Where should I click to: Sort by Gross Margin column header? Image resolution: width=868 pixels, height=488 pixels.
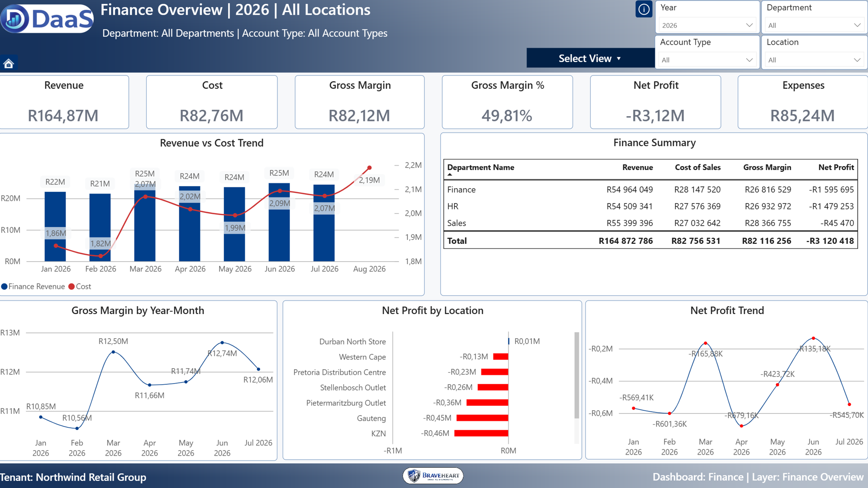pyautogui.click(x=767, y=167)
